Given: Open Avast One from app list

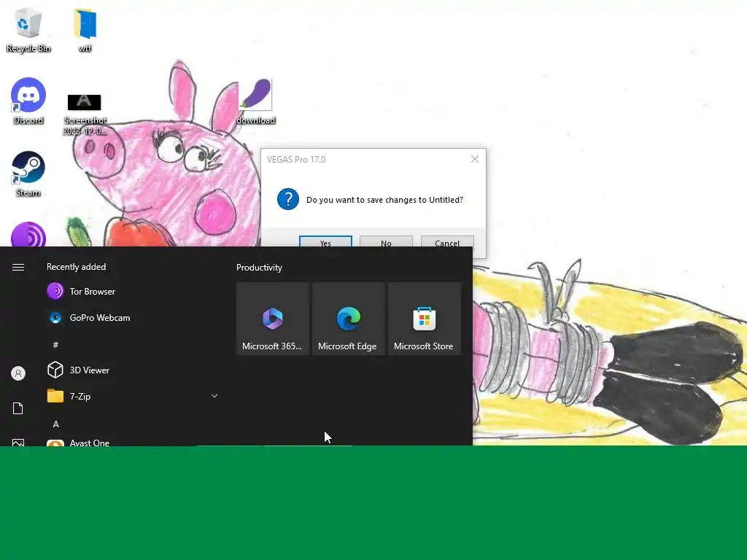Looking at the screenshot, I should tap(133, 442).
